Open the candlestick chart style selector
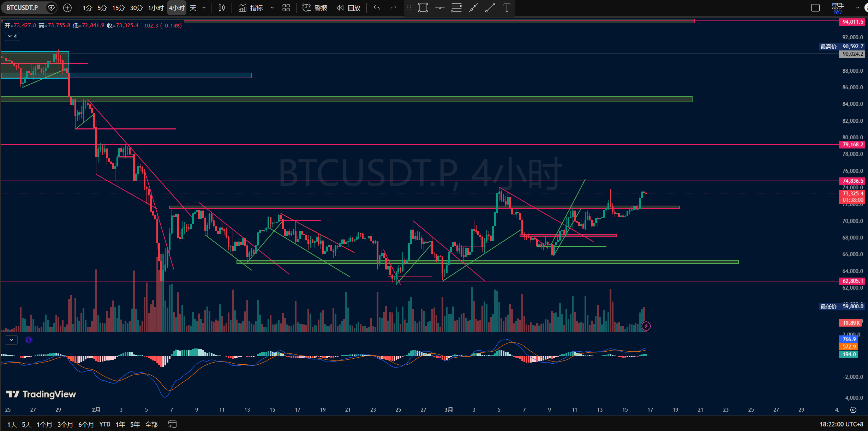Screen dimensions: 868x431 point(221,8)
